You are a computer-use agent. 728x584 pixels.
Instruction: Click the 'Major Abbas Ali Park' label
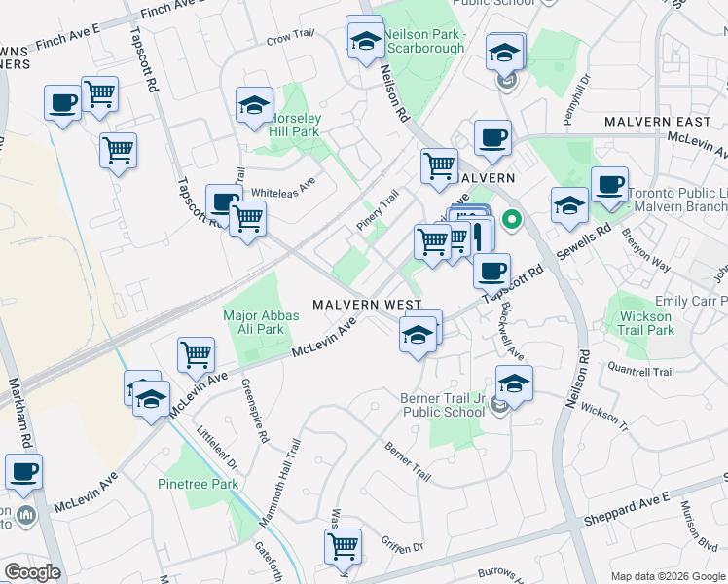[261, 322]
